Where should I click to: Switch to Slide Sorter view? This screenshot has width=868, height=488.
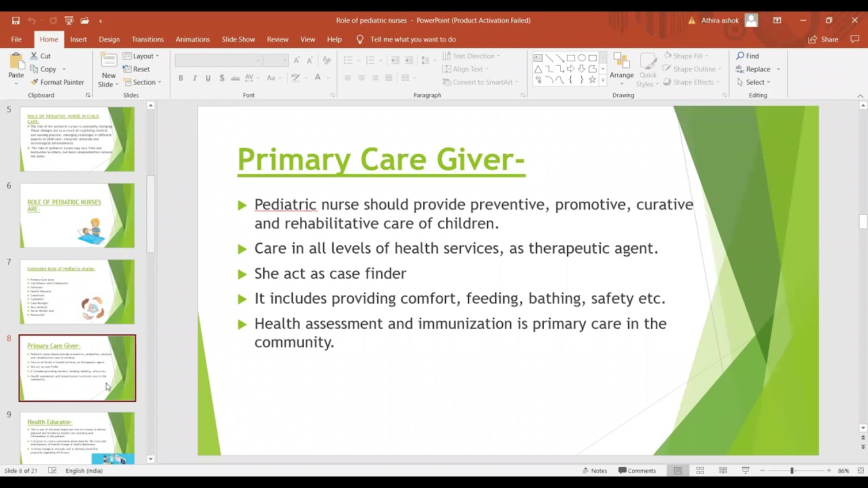[x=701, y=470]
